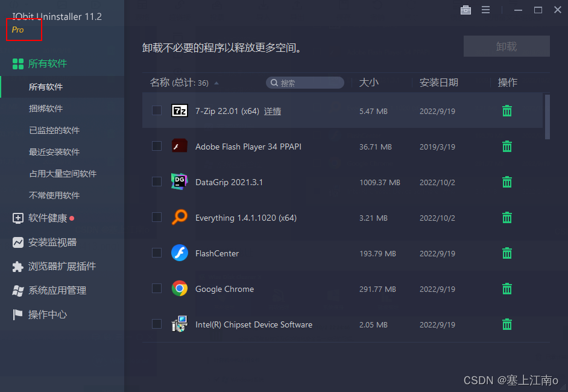Go to 浏览器扩展插件 section
The height and width of the screenshot is (392, 568).
[x=62, y=267]
